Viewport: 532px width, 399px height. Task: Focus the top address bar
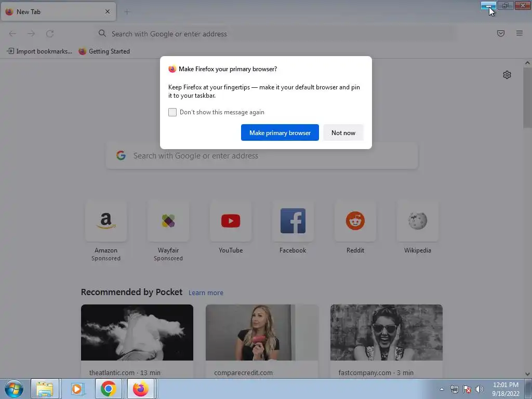tap(275, 34)
